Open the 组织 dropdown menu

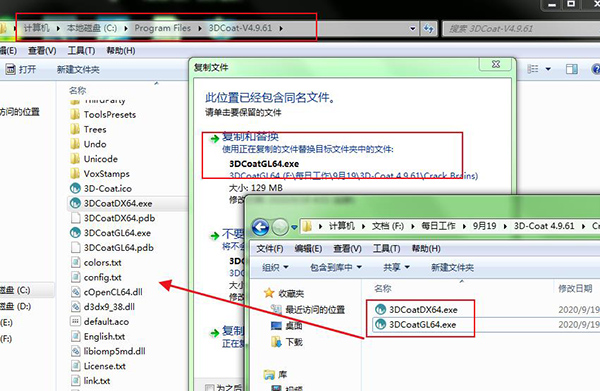[275, 267]
